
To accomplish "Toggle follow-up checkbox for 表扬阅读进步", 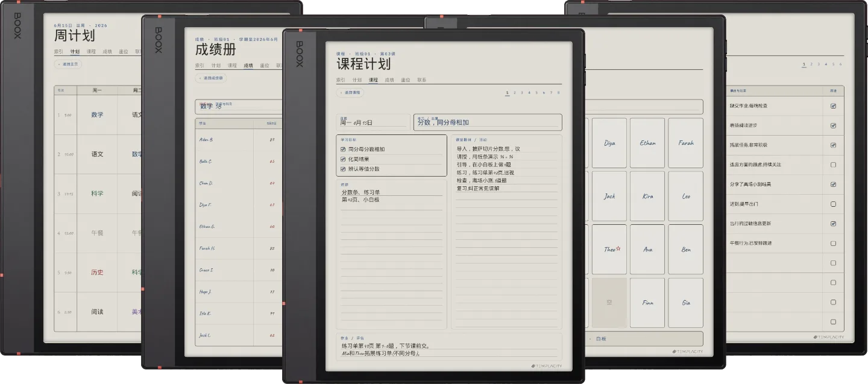I will [833, 125].
